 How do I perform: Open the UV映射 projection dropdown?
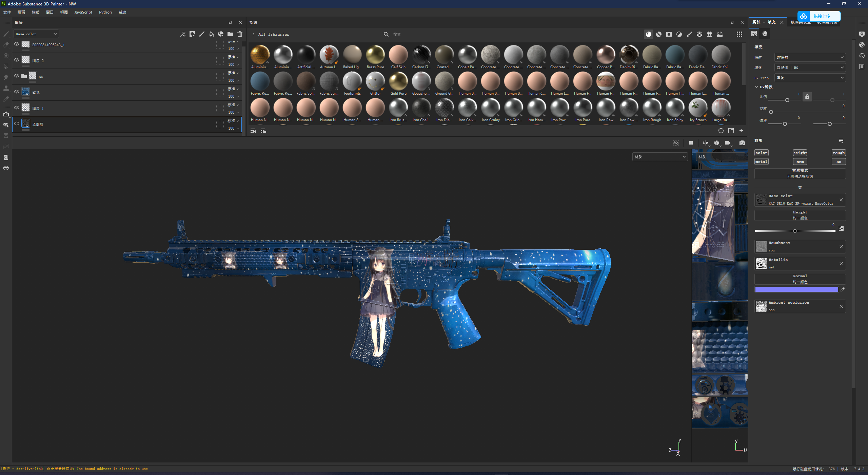pos(810,57)
